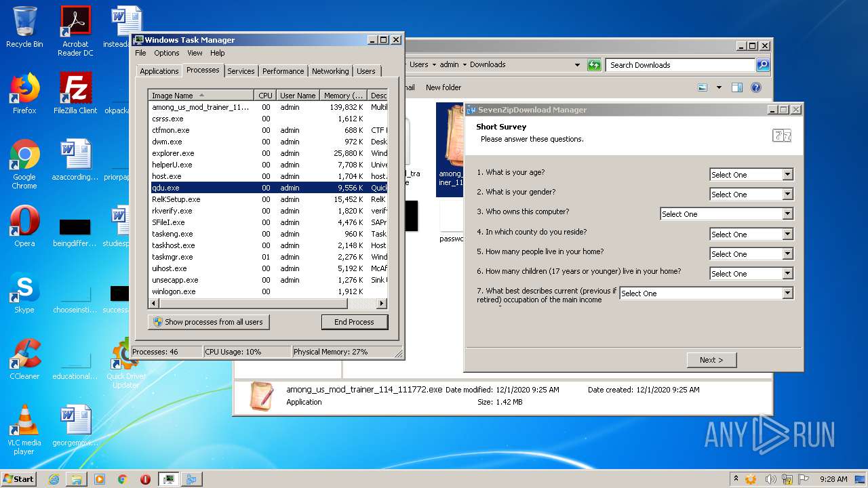Switch to the Applications tab
Viewport: 868px width, 488px height.
pyautogui.click(x=159, y=71)
